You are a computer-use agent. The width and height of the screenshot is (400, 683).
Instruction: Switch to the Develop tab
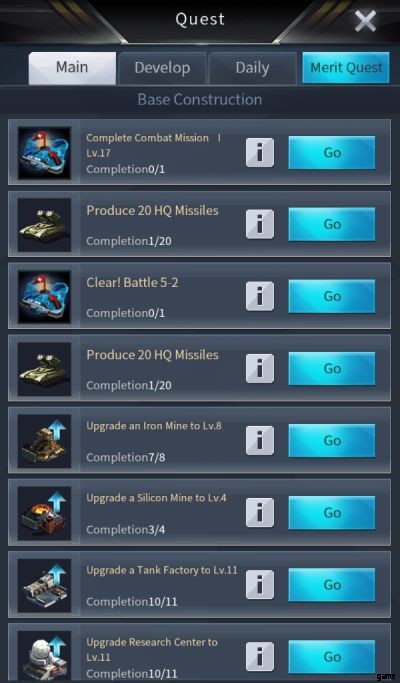click(162, 68)
